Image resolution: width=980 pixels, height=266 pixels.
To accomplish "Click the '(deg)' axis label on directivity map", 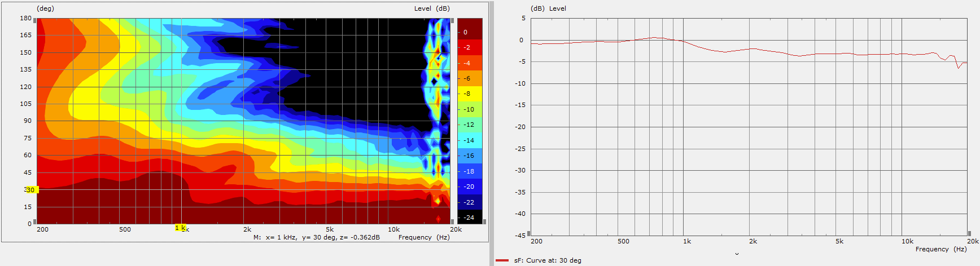I will (x=46, y=8).
